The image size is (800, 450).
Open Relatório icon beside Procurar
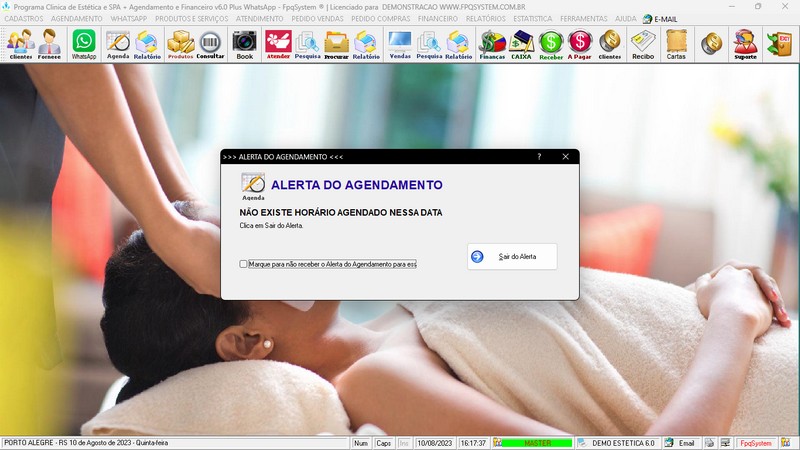click(x=366, y=44)
